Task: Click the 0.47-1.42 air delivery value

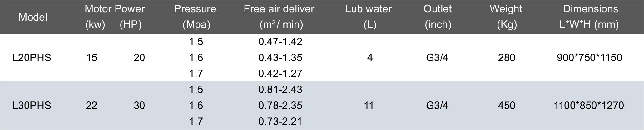Action: [280, 42]
